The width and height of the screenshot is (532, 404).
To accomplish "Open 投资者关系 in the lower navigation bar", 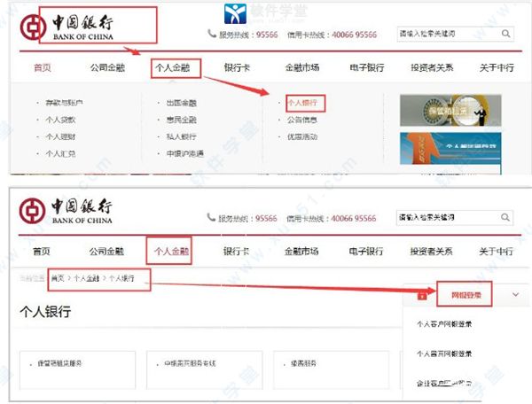I will click(x=431, y=251).
